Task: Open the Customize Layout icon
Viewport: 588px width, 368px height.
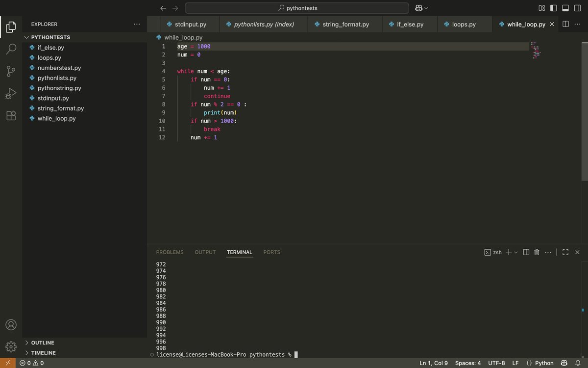Action: (541, 8)
